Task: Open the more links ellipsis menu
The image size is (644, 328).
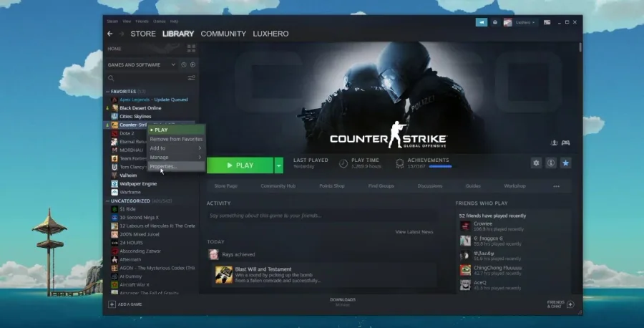Action: click(556, 186)
